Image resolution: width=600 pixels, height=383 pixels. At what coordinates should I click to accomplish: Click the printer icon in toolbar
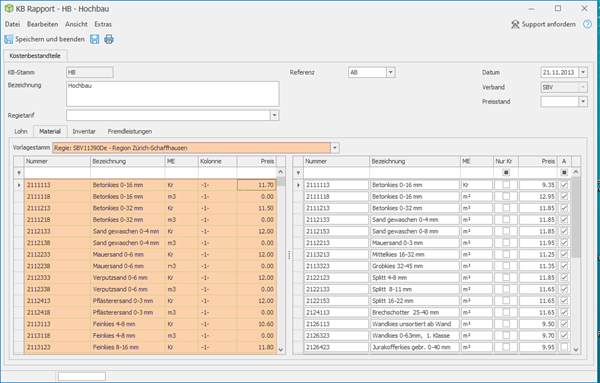(x=109, y=39)
